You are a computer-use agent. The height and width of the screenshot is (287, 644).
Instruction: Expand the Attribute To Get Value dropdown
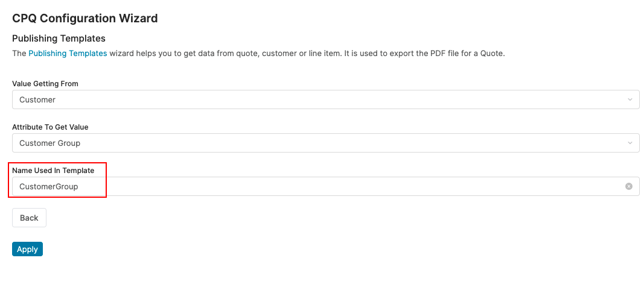(x=325, y=143)
